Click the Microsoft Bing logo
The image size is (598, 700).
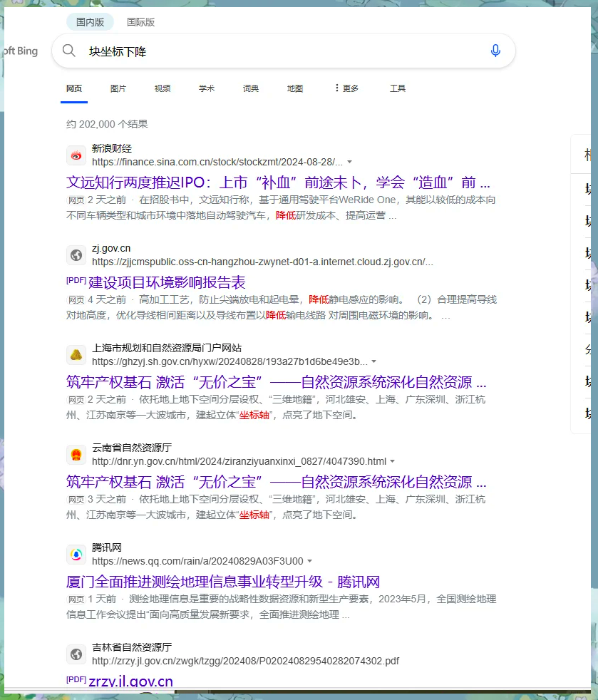pos(21,51)
